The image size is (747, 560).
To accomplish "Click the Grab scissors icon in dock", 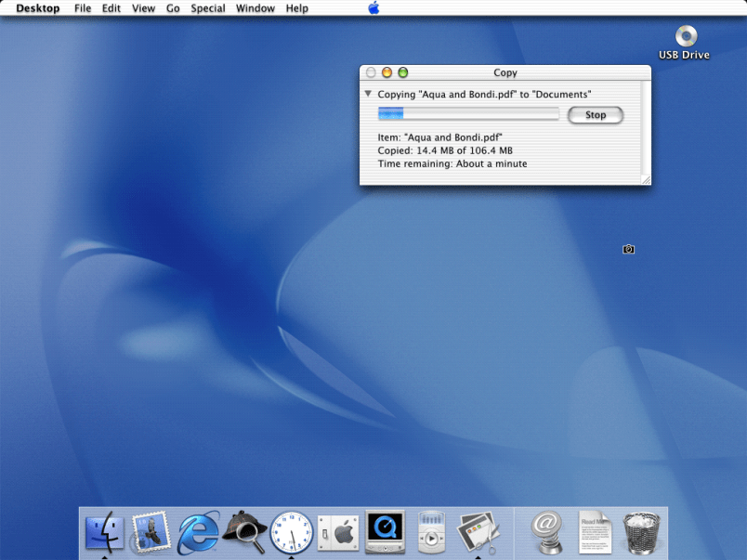I will pos(478,533).
